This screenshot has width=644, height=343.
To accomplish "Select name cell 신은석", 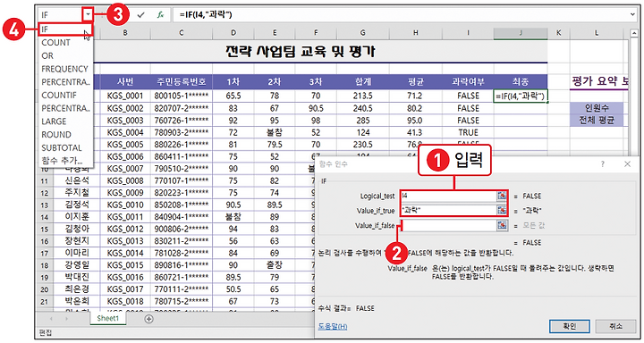I will pyautogui.click(x=76, y=180).
